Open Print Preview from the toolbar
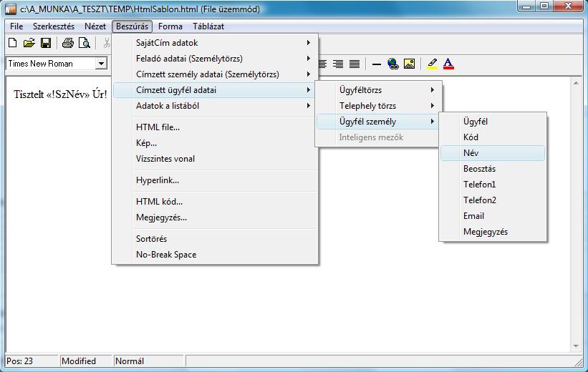This screenshot has width=588, height=372. click(x=85, y=43)
